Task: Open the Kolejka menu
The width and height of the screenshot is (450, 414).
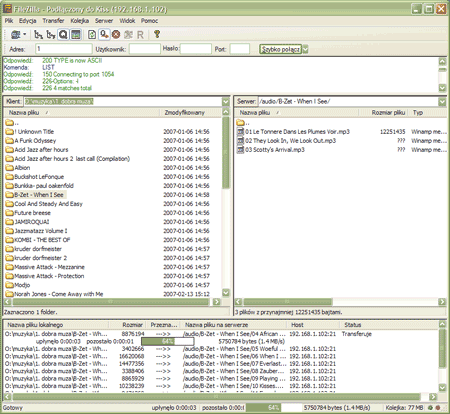Action: click(x=80, y=21)
